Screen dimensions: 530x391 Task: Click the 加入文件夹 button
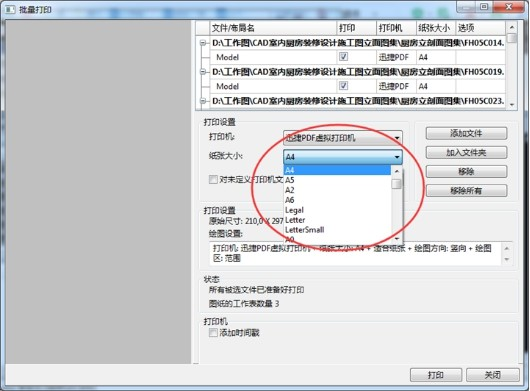pyautogui.click(x=466, y=152)
